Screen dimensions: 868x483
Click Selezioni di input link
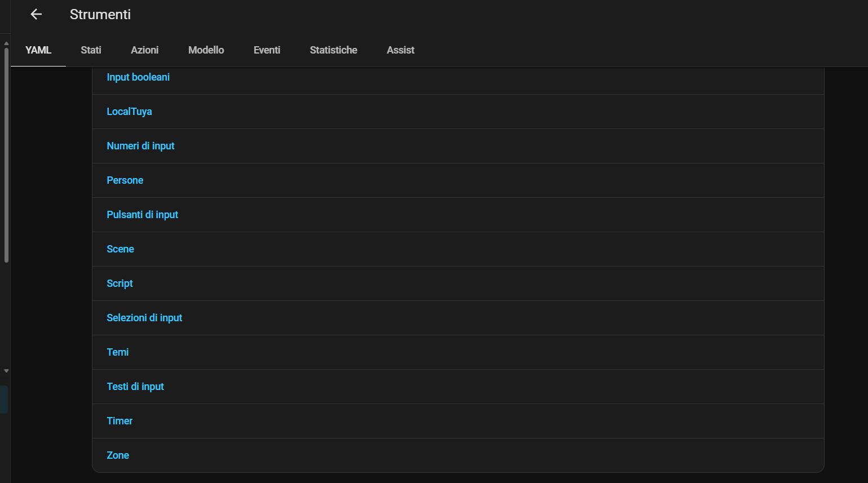click(x=144, y=318)
